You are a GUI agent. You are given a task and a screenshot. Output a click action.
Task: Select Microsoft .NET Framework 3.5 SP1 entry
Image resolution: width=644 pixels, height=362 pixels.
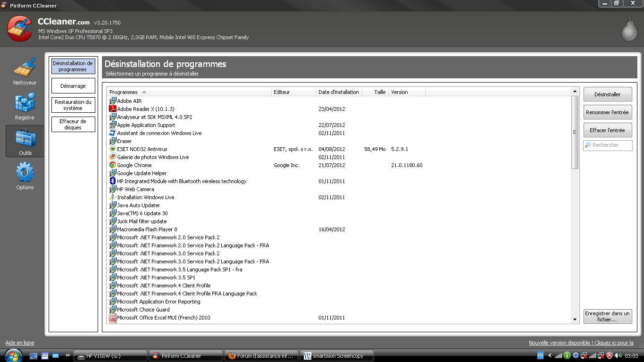[x=156, y=278]
